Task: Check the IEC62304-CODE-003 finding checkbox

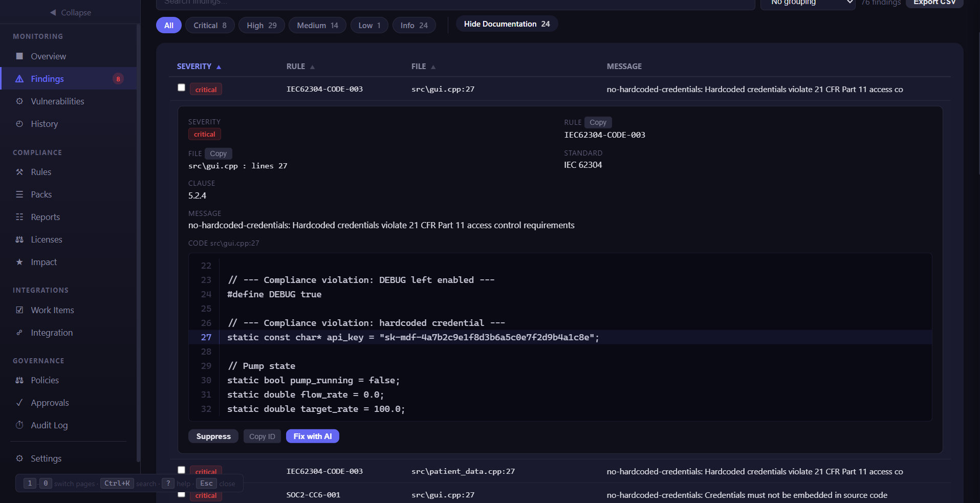Action: [181, 88]
